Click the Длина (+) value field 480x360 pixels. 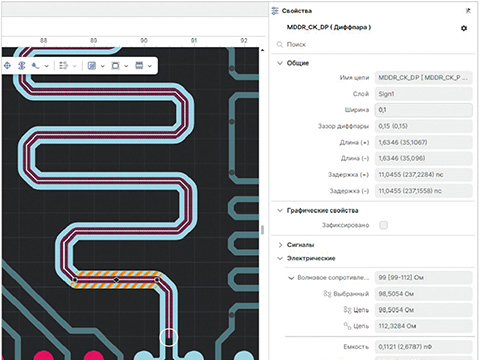point(424,142)
